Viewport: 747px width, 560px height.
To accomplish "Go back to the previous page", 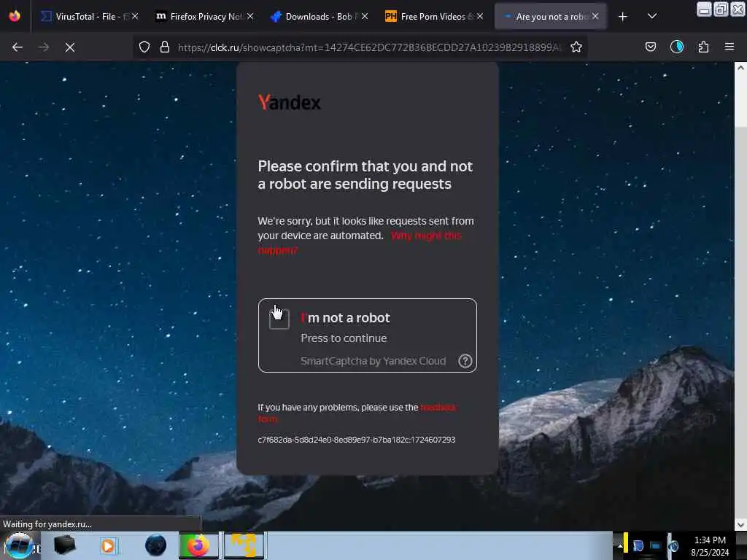I will coord(18,47).
